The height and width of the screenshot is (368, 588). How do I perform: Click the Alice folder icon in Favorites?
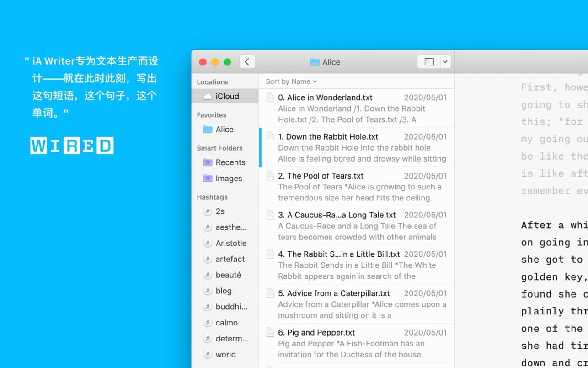(208, 129)
